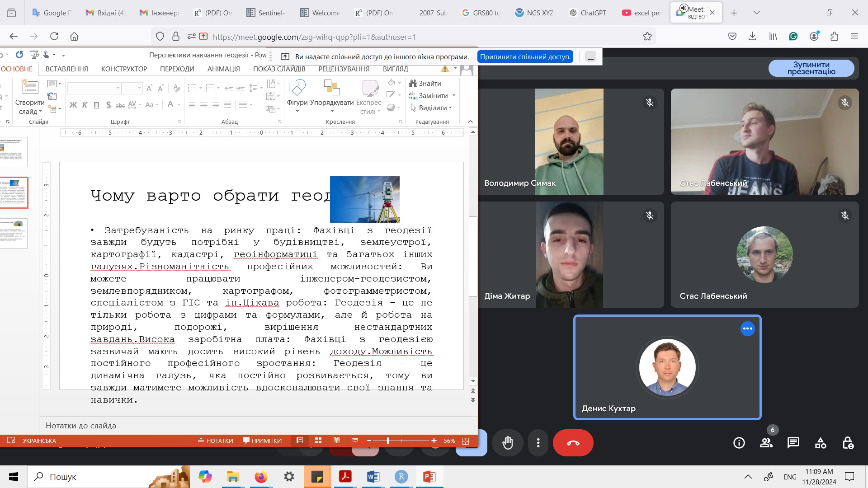
Task: Switch to the ПОКАЗ СЛАЙДІВ tab
Action: 279,69
